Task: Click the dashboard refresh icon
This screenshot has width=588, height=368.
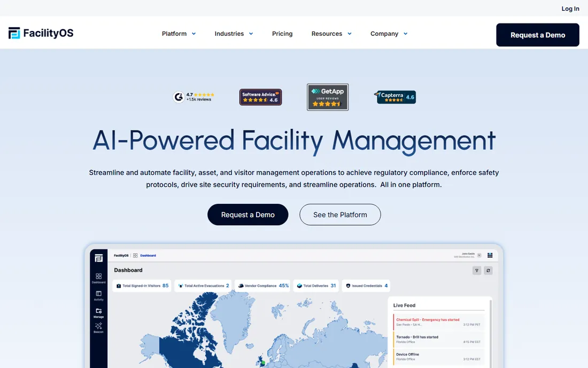Action: point(488,271)
